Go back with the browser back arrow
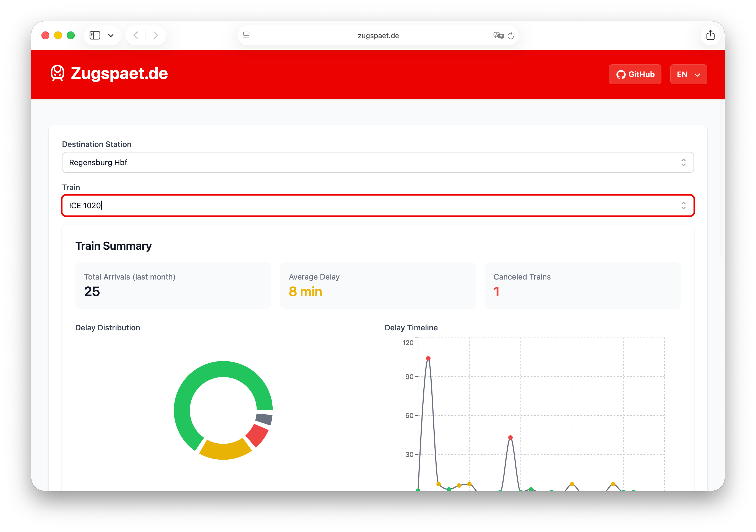756x532 pixels. click(136, 36)
